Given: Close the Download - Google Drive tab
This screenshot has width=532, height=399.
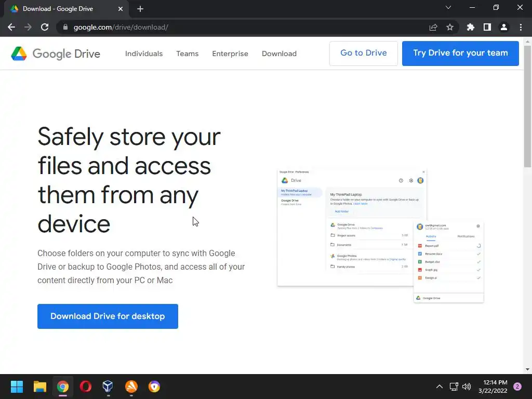Looking at the screenshot, I should (x=121, y=9).
